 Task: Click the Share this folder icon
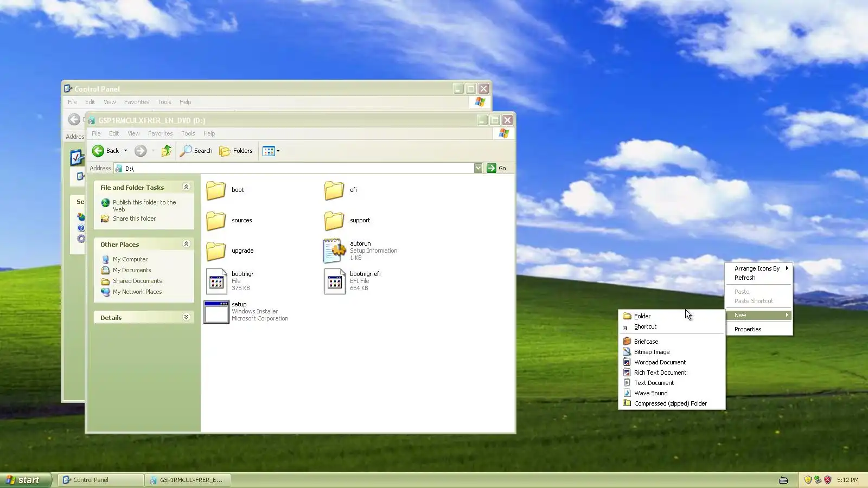click(105, 219)
